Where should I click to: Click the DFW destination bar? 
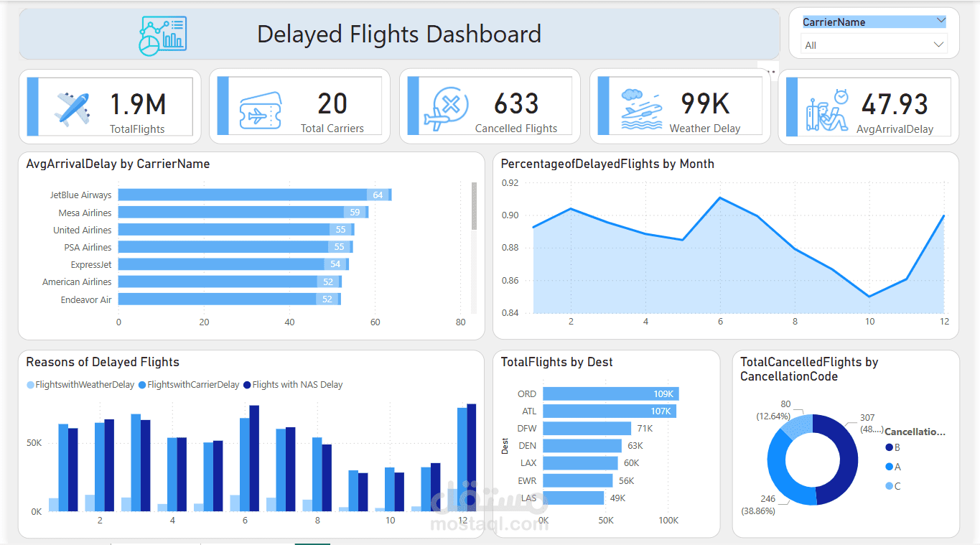click(x=587, y=428)
